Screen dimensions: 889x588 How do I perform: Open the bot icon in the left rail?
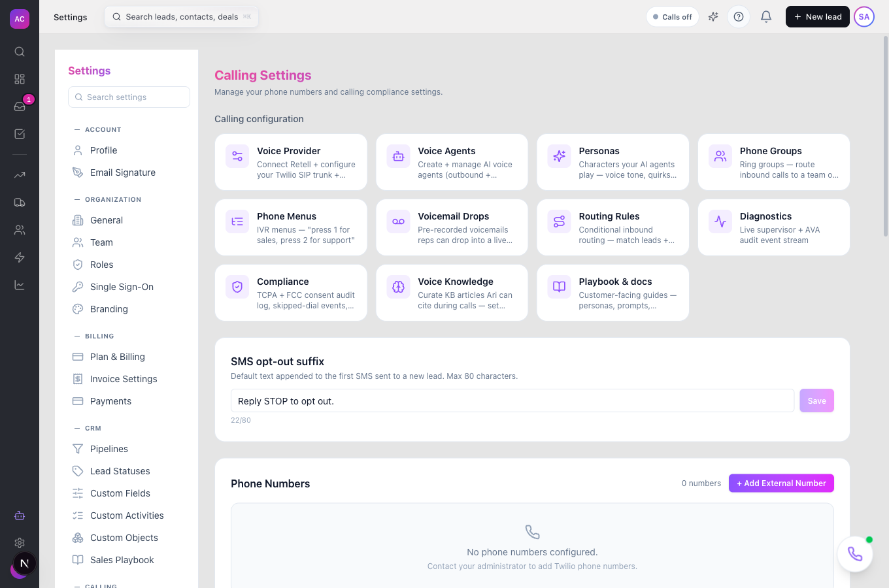point(20,515)
